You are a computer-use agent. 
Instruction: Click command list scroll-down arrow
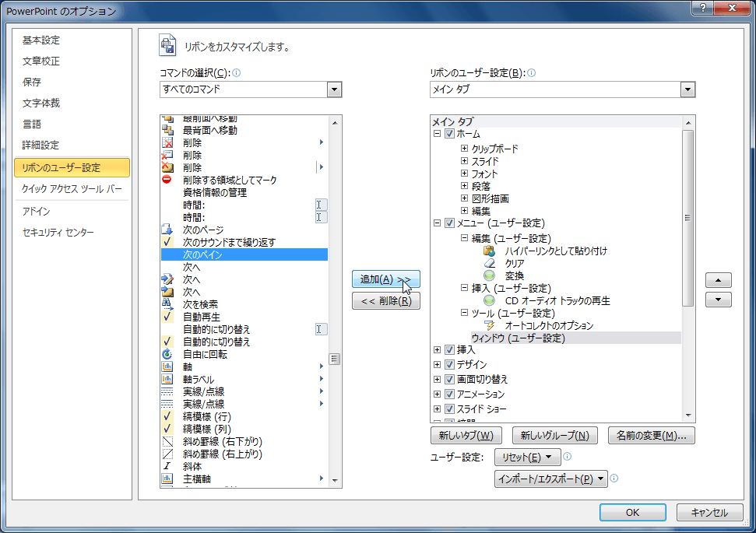pos(335,480)
